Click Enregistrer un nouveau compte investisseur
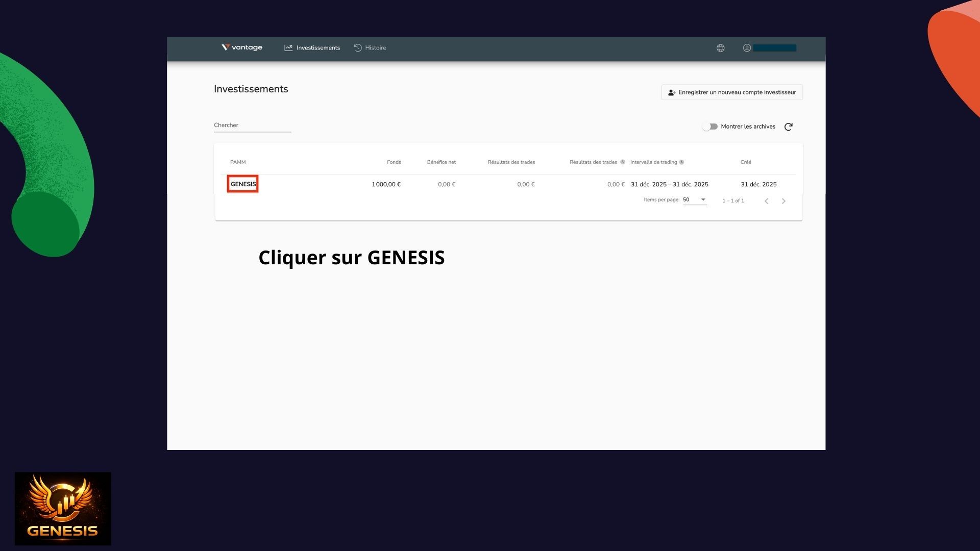980x551 pixels. (731, 92)
